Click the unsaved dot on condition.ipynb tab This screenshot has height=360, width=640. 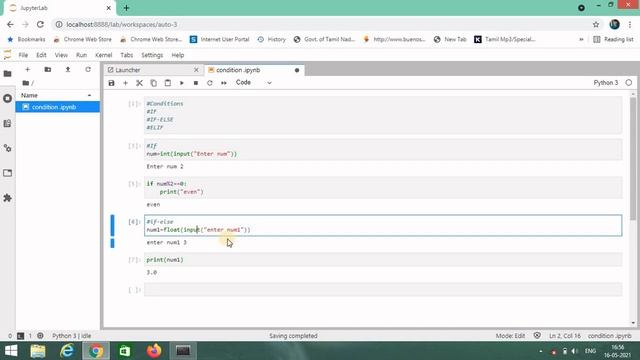297,70
